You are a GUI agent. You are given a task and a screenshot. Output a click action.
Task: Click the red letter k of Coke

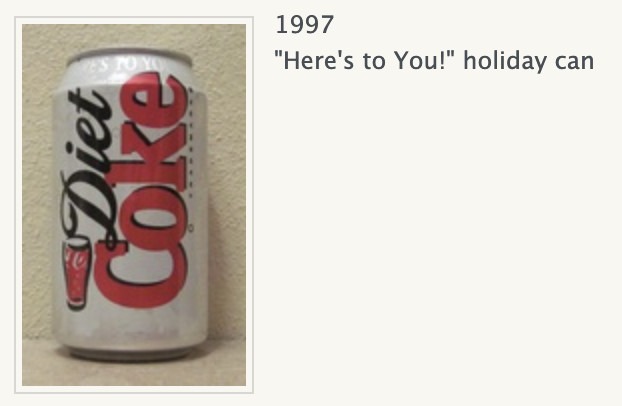coord(155,157)
